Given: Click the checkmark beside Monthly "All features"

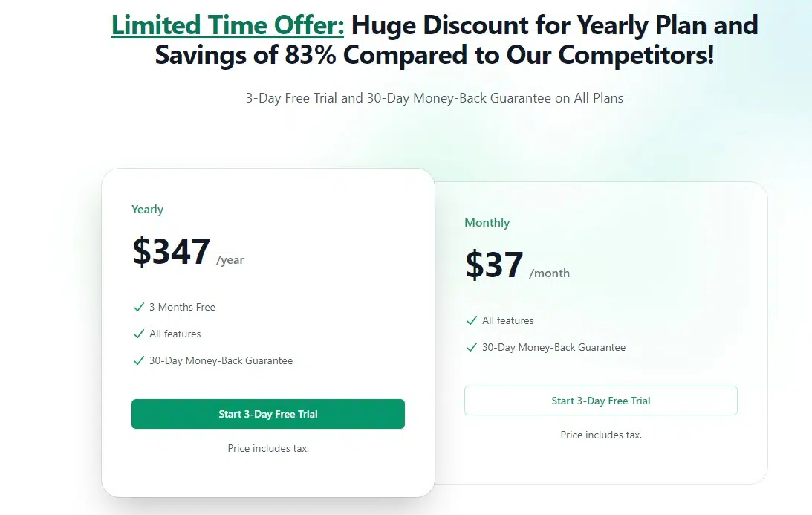Looking at the screenshot, I should pyautogui.click(x=471, y=320).
